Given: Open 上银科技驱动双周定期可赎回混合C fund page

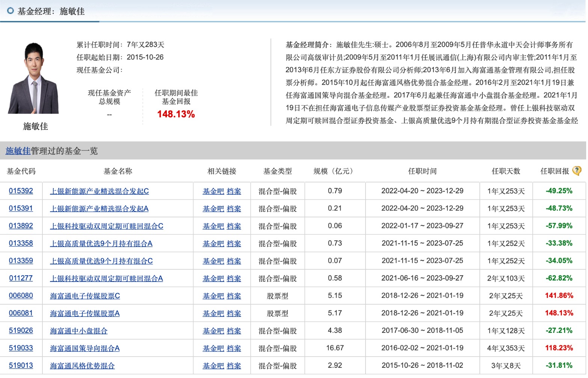Looking at the screenshot, I should [x=107, y=226].
